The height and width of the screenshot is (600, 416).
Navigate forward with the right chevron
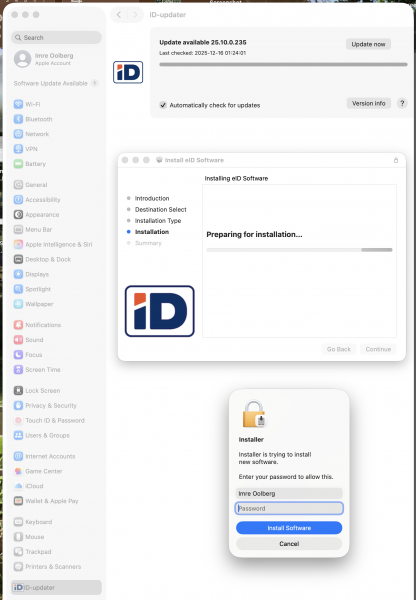[135, 15]
